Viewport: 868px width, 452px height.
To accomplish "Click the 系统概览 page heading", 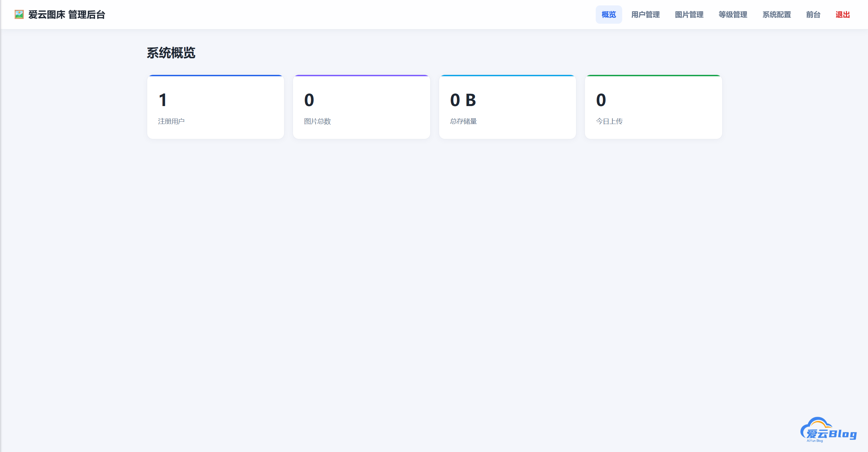I will tap(171, 53).
